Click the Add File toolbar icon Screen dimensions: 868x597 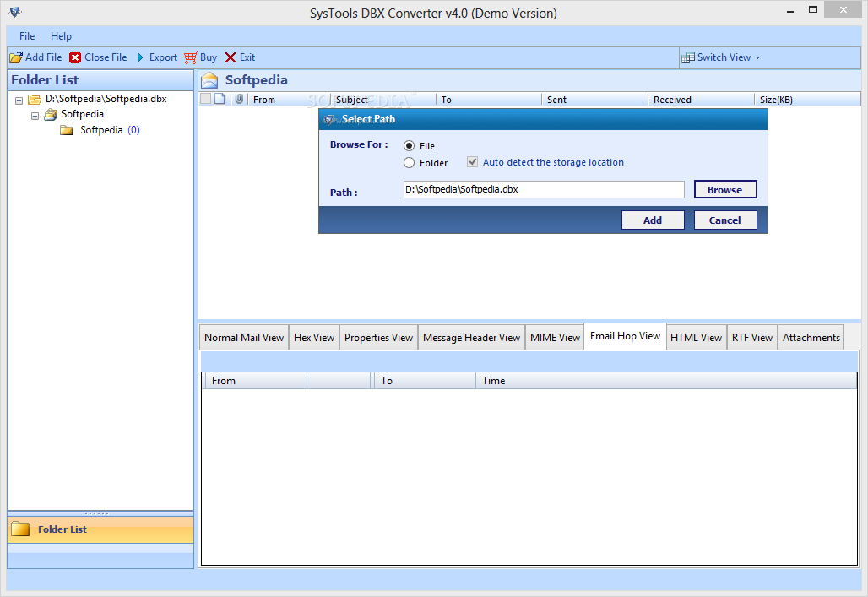(x=16, y=57)
